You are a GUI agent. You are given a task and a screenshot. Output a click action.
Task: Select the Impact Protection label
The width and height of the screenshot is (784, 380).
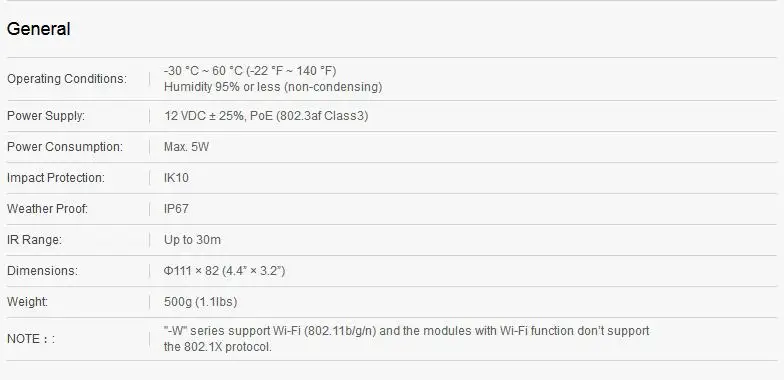tap(56, 178)
